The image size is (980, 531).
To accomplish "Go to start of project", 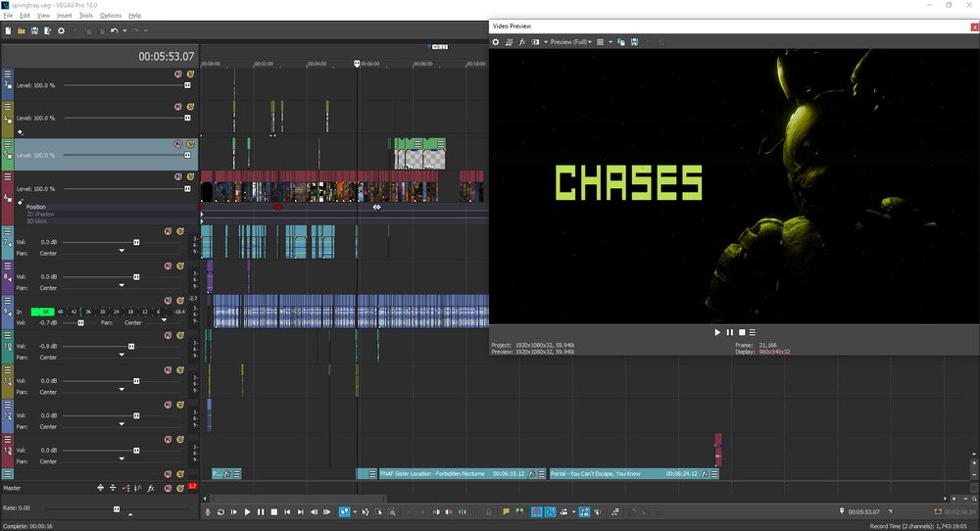I will pyautogui.click(x=287, y=512).
